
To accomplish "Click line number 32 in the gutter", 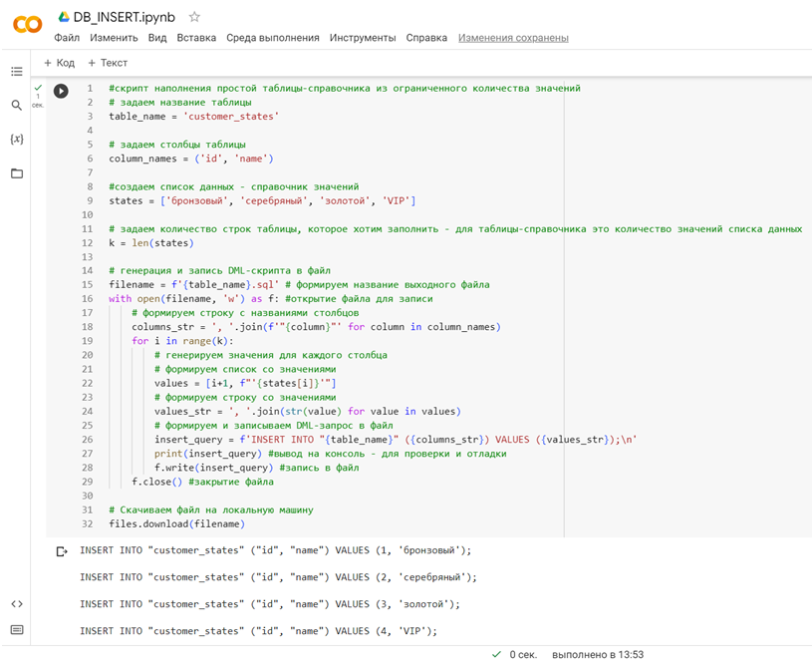I will 87,524.
